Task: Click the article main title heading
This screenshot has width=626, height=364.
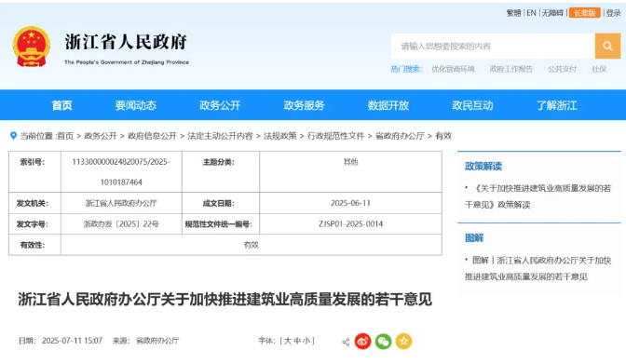Action: [225, 300]
